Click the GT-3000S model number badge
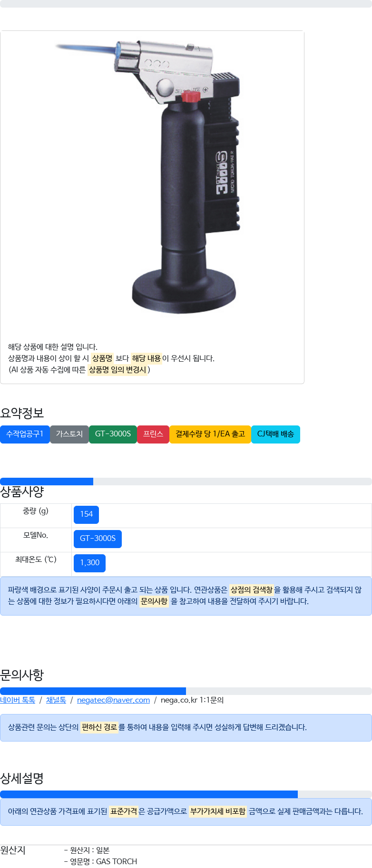This screenshot has width=372, height=868. [98, 539]
